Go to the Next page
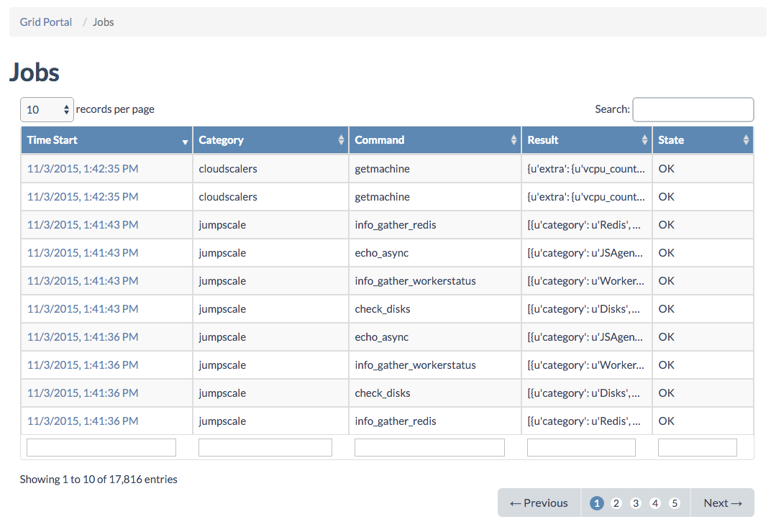771x532 pixels. 722,503
